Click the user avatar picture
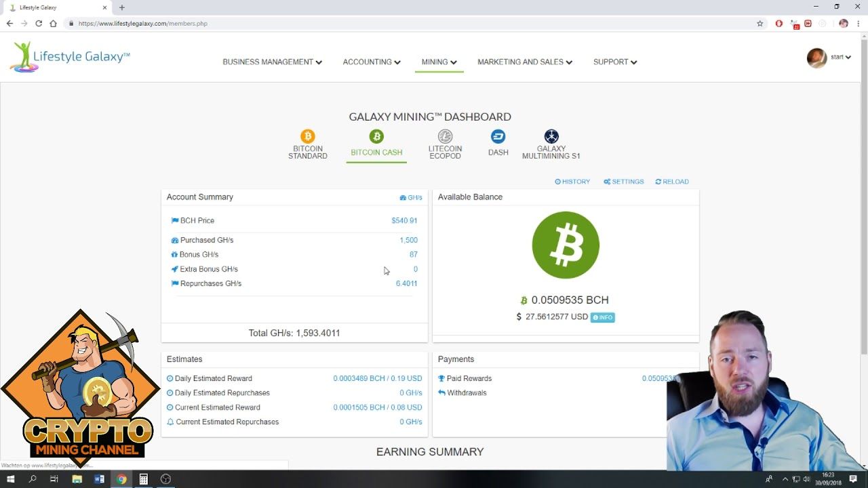Image resolution: width=868 pixels, height=488 pixels. pos(816,58)
